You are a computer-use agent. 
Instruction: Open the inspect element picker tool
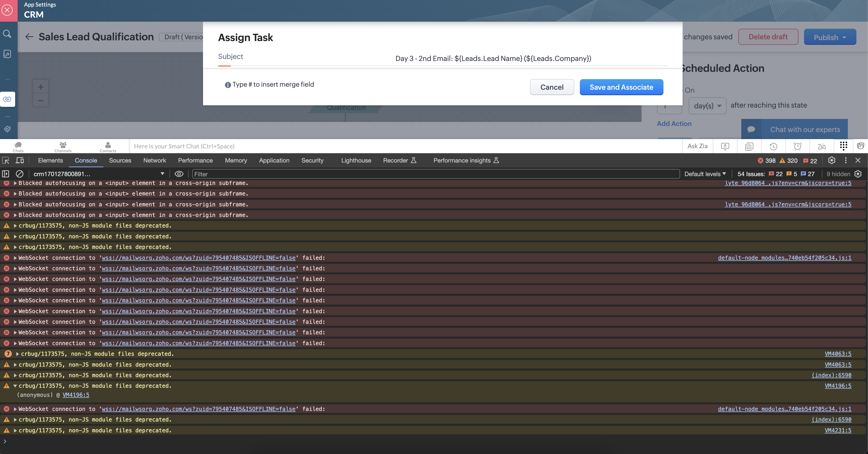[x=6, y=160]
